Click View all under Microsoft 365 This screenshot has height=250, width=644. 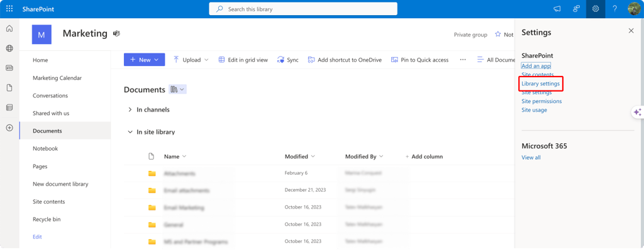tap(531, 158)
